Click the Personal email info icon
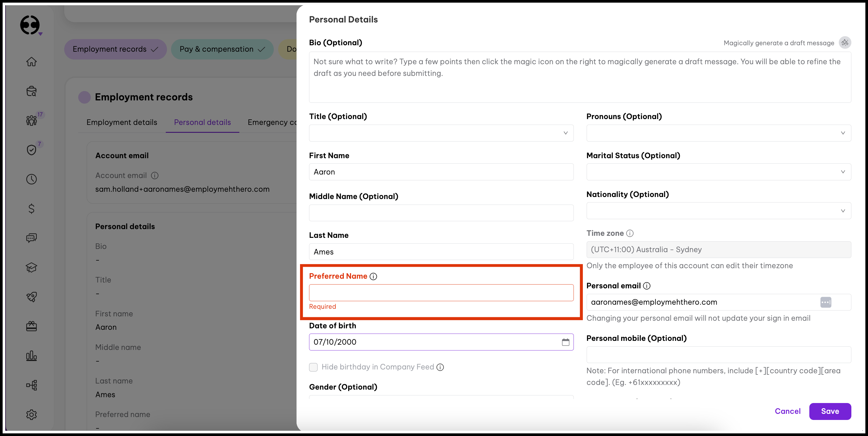This screenshot has width=868, height=436. point(646,286)
